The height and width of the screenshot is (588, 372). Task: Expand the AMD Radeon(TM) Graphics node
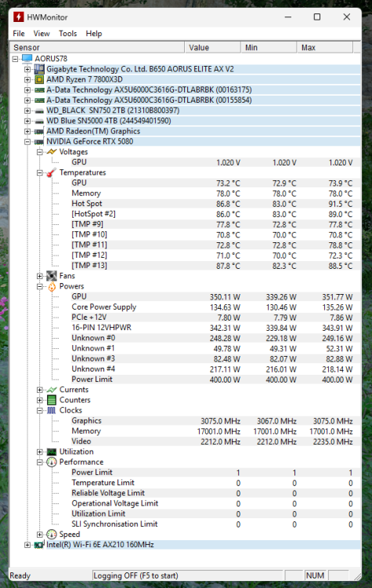point(27,131)
